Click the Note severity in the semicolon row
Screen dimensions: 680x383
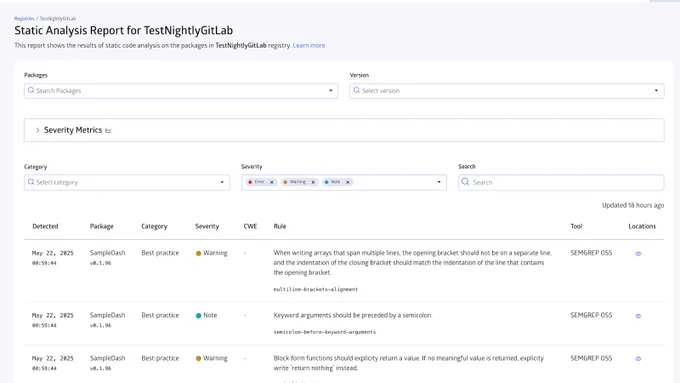[x=206, y=315]
